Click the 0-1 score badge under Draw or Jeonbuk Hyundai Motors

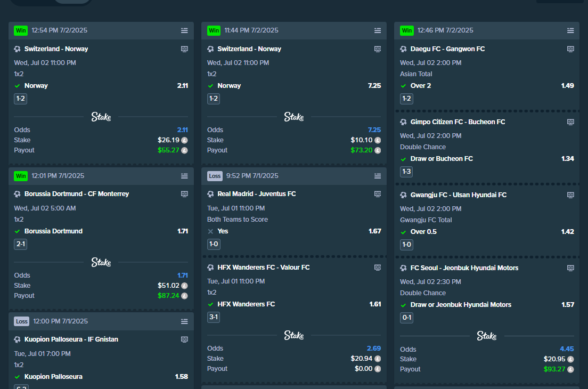[x=406, y=318]
